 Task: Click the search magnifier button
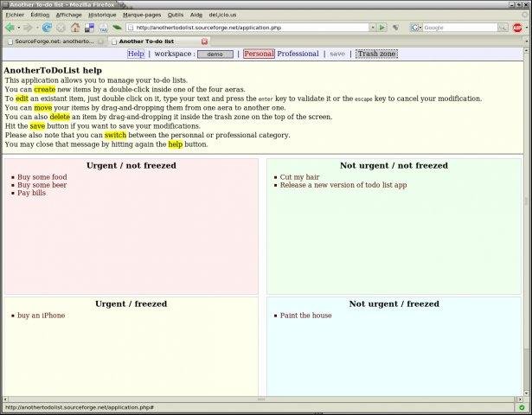[x=503, y=28]
